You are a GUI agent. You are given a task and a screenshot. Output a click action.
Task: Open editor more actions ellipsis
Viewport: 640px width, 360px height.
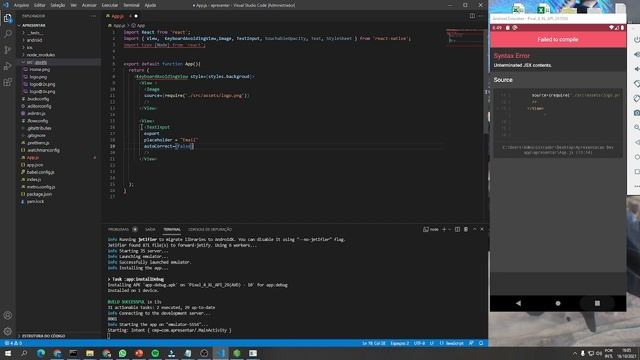[x=481, y=16]
